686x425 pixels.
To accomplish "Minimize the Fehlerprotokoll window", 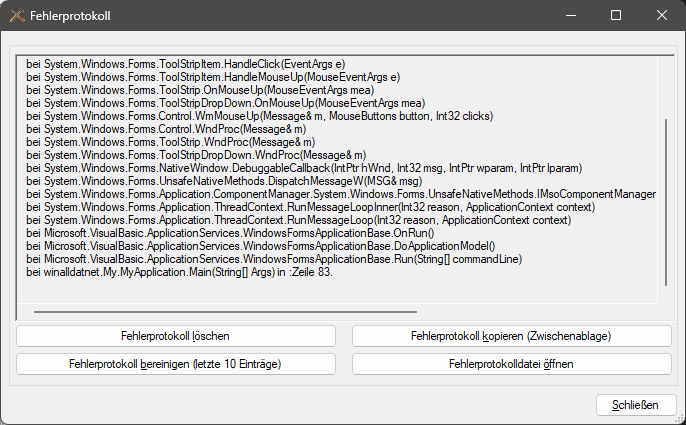I will click(x=568, y=16).
